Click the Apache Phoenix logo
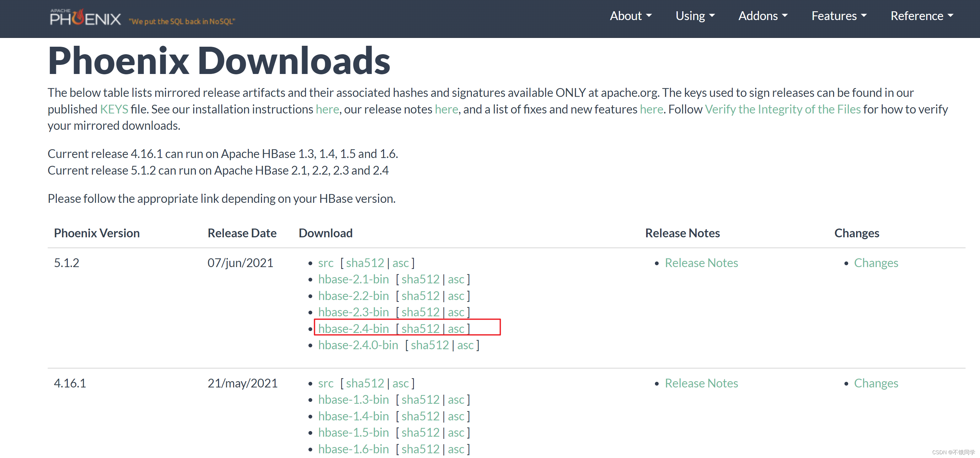The image size is (980, 458). (85, 18)
